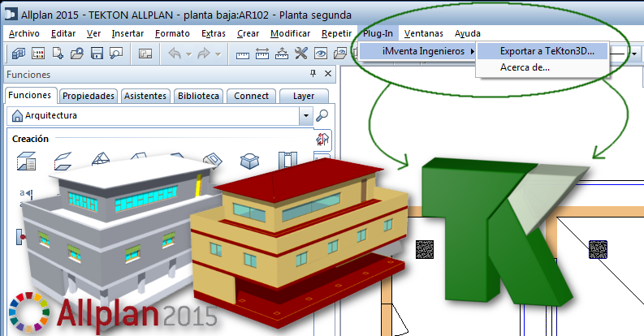Switch to the Biblioteca tab

coord(198,96)
